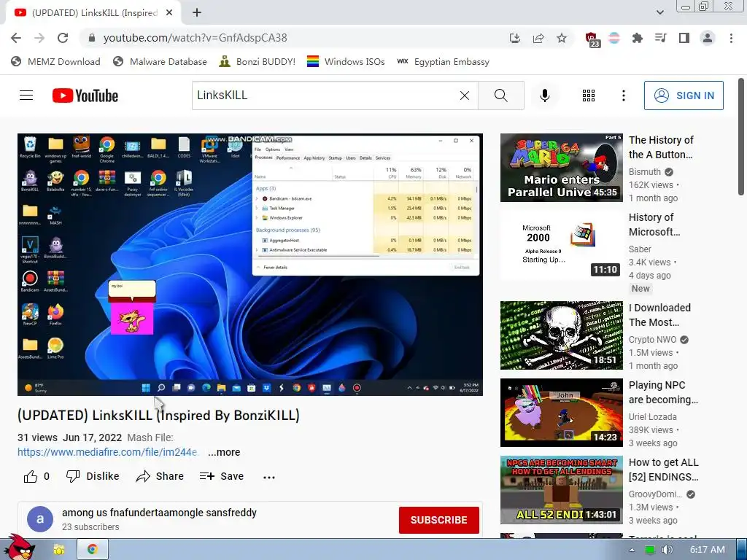Expand description with ...more
The height and width of the screenshot is (560, 747).
[x=224, y=452]
